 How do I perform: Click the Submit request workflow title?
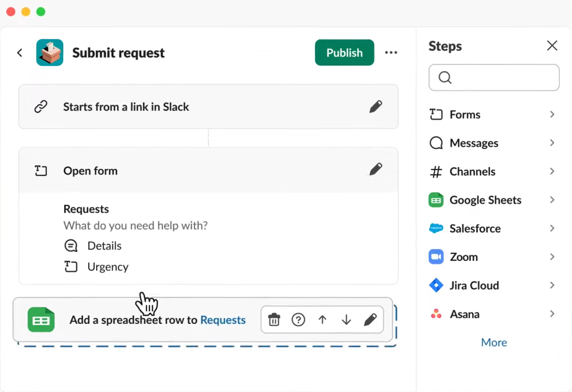click(118, 53)
